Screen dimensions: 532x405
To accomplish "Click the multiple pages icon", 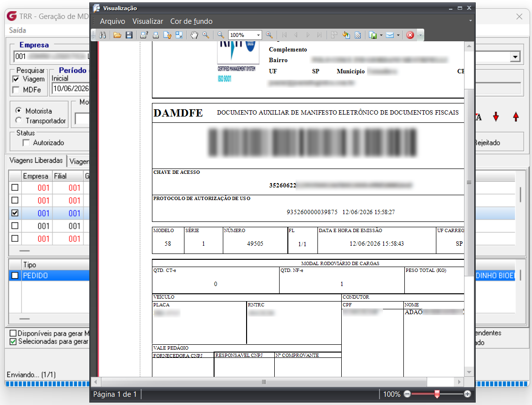I will click(x=334, y=35).
